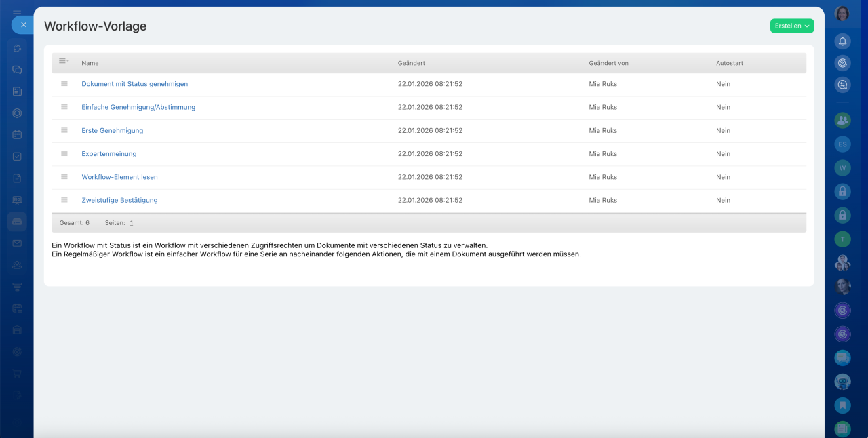
Task: Open the whiteboard sidebar icon
Action: point(17,200)
